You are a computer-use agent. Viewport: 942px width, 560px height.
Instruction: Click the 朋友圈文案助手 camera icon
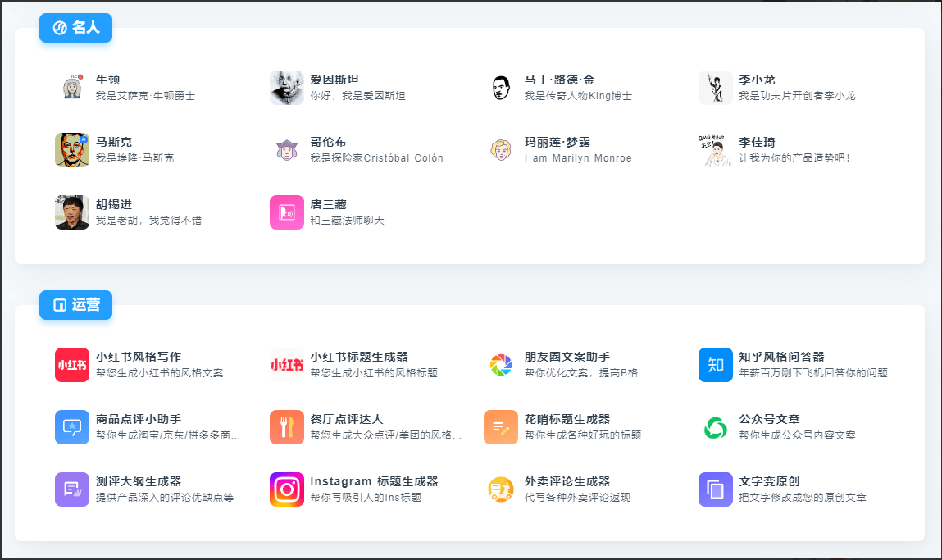(501, 364)
